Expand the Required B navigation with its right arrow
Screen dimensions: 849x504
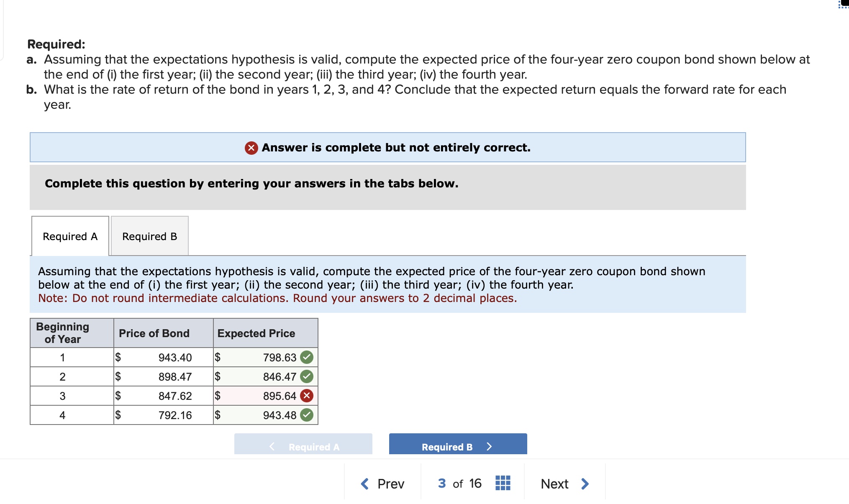point(490,447)
